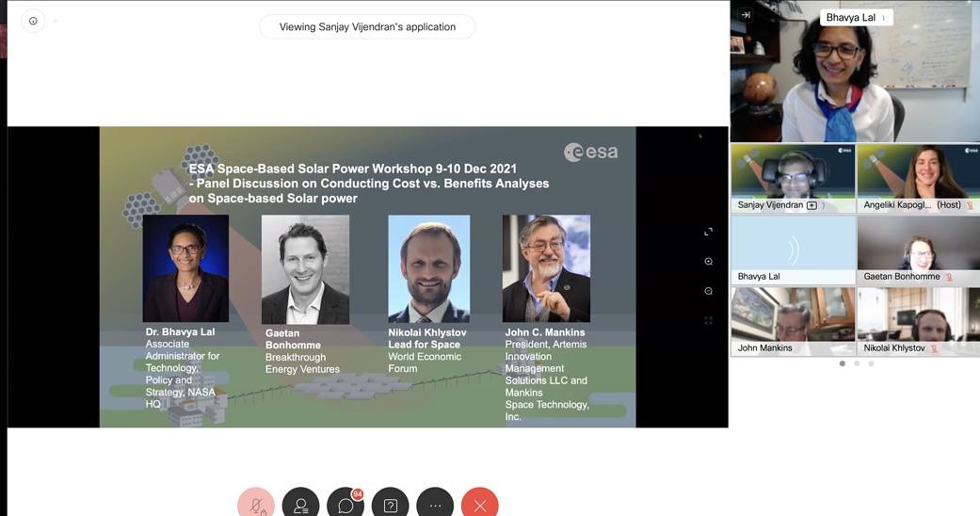Open the more options ellipsis menu
Screen dimensions: 980x516
435,505
